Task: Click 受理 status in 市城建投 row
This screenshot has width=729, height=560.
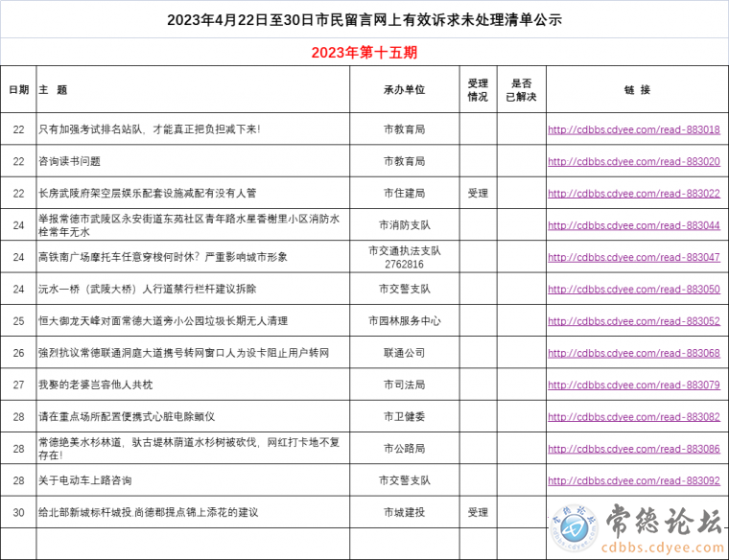Action: click(478, 512)
